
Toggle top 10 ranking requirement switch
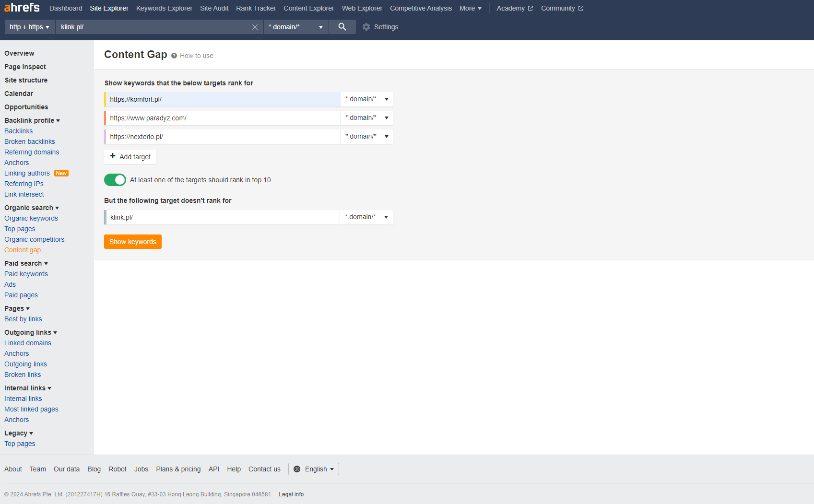(115, 180)
